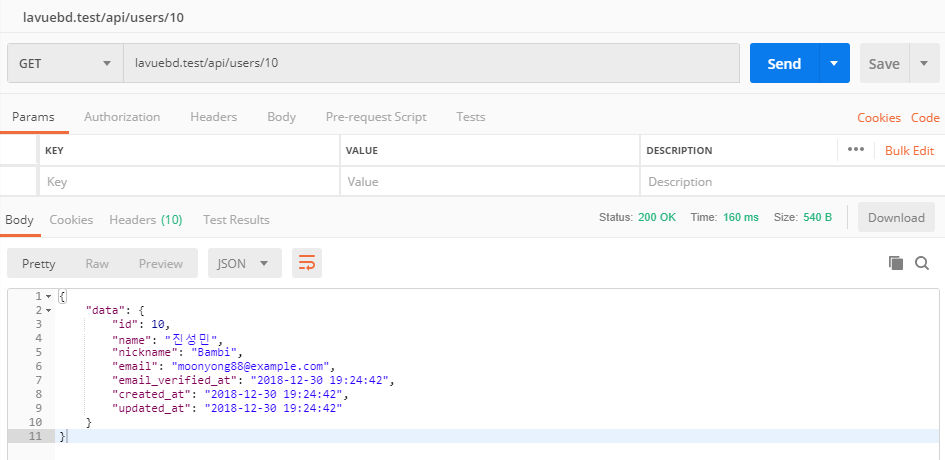The width and height of the screenshot is (945, 460).
Task: Click the three-dots column options icon
Action: click(x=855, y=150)
